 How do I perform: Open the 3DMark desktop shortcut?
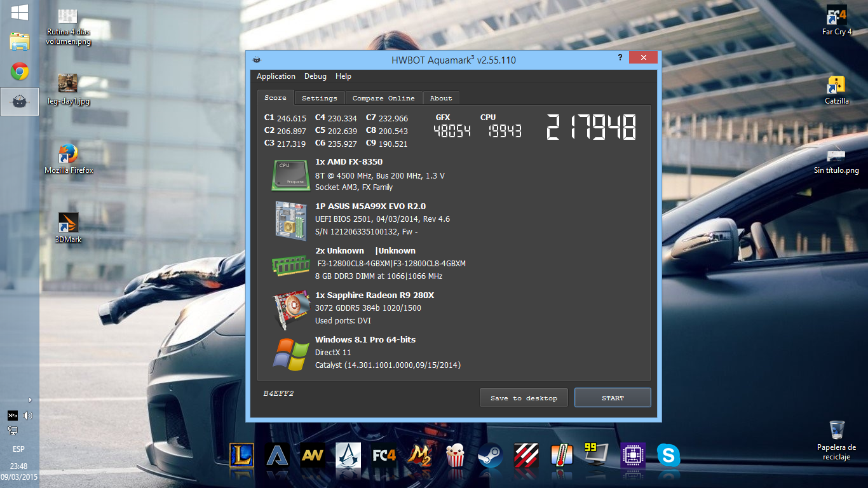click(68, 228)
